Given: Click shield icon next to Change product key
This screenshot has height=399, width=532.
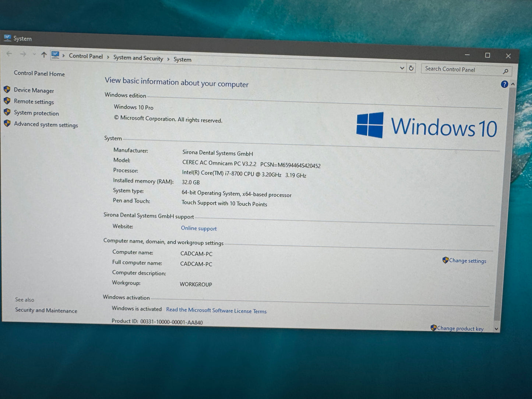Looking at the screenshot, I should click(x=433, y=328).
